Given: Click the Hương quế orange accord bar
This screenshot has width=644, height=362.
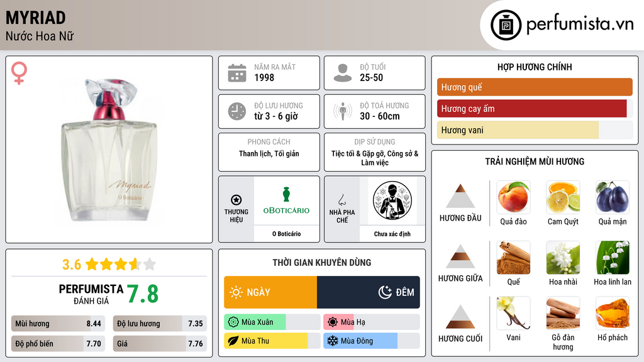Looking at the screenshot, I should click(x=535, y=87).
